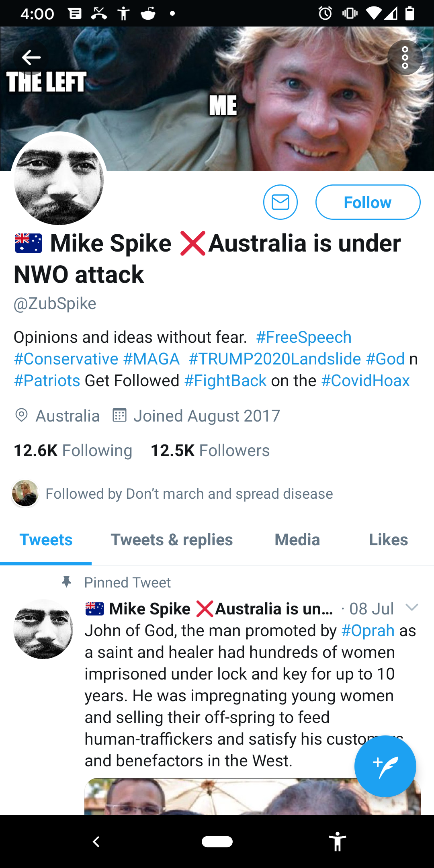Open the #TRUMP2020Landslide hashtag link
The image size is (434, 868).
pos(275,359)
